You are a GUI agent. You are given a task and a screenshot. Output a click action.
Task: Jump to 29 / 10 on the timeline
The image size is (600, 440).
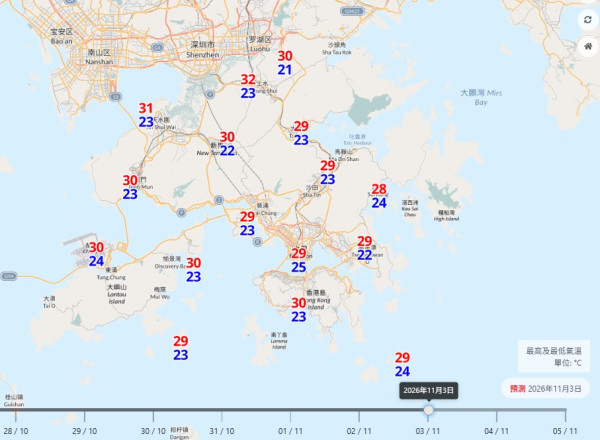click(85, 431)
